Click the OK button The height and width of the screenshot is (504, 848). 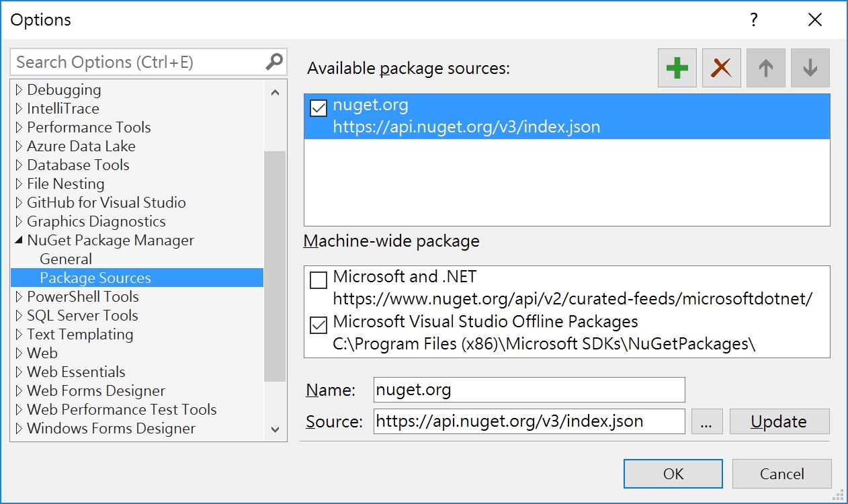(673, 474)
